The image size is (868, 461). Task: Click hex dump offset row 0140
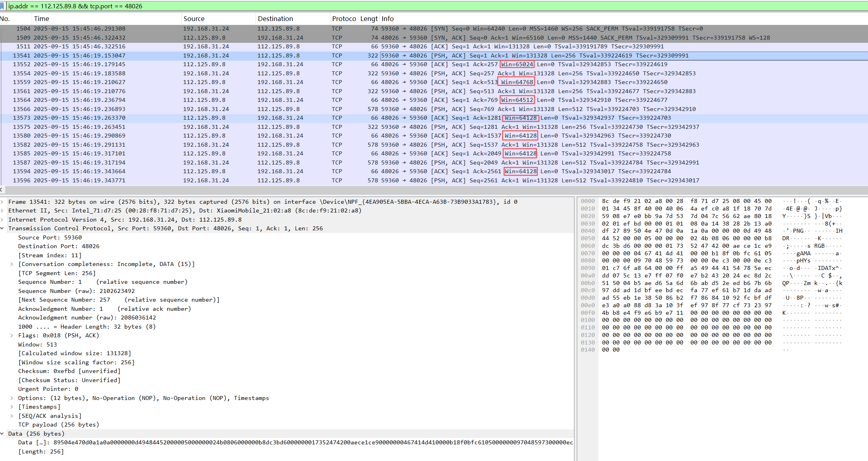588,350
